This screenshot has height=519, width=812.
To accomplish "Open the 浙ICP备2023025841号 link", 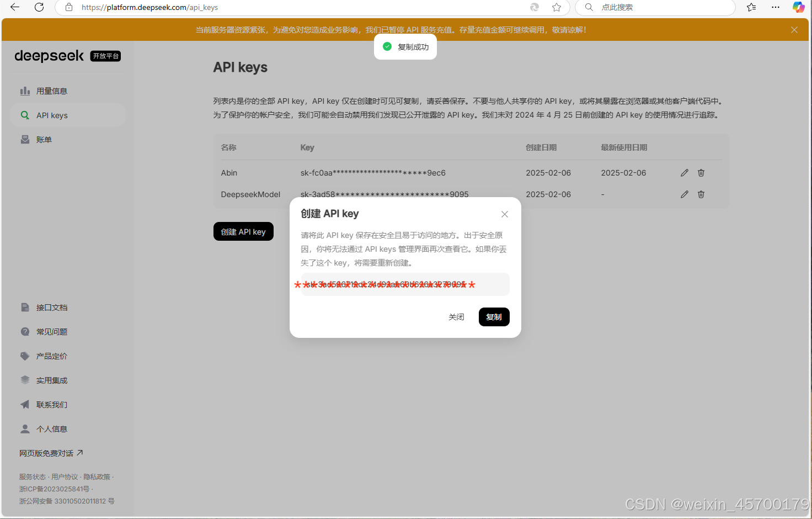I will coord(54,489).
